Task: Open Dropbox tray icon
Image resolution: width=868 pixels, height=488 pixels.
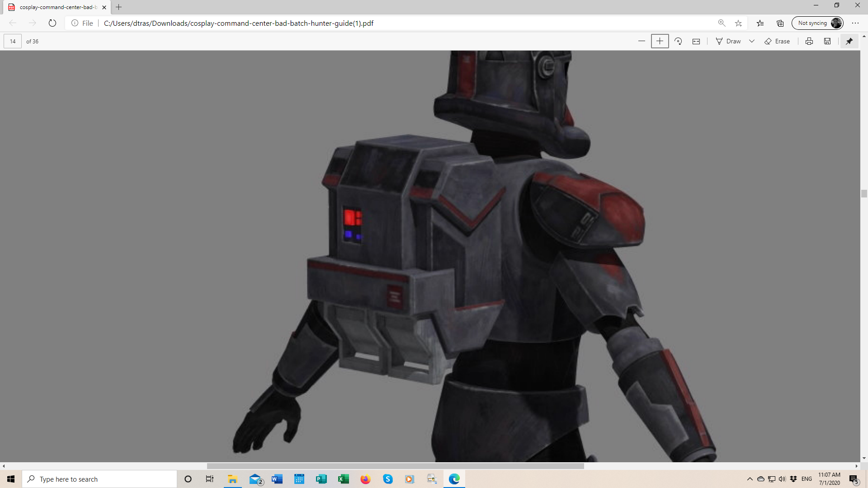Action: 793,479
